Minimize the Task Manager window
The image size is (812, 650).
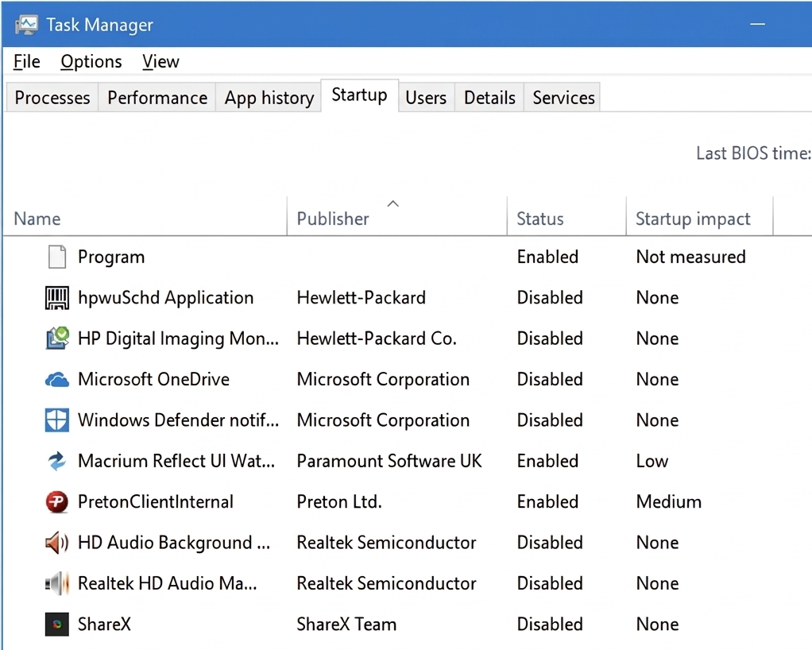click(758, 24)
